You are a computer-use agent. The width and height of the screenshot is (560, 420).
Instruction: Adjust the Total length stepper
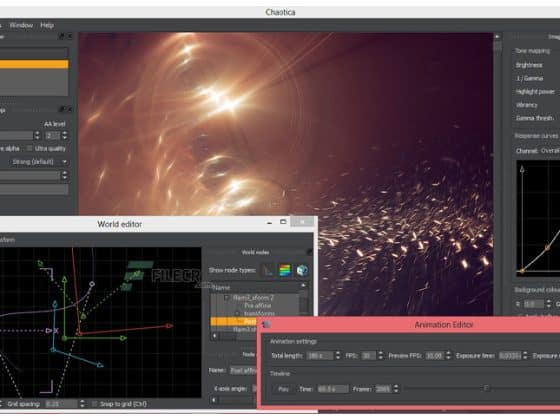[x=338, y=356]
